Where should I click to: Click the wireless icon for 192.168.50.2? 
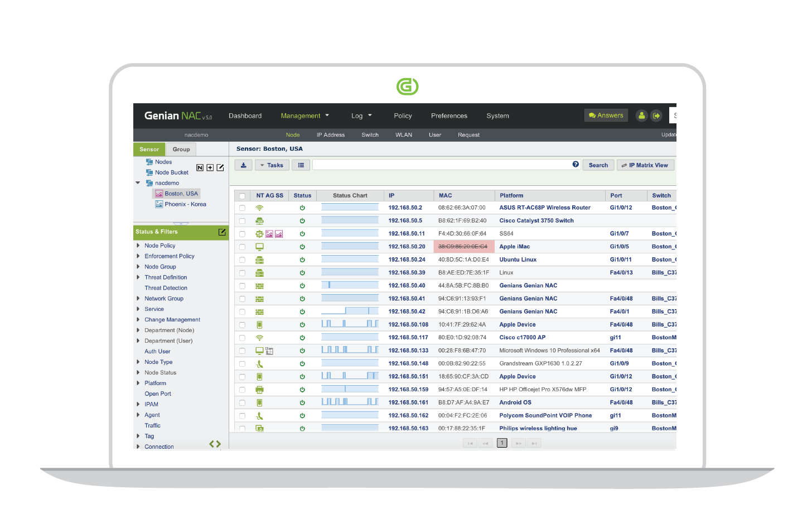(x=259, y=208)
